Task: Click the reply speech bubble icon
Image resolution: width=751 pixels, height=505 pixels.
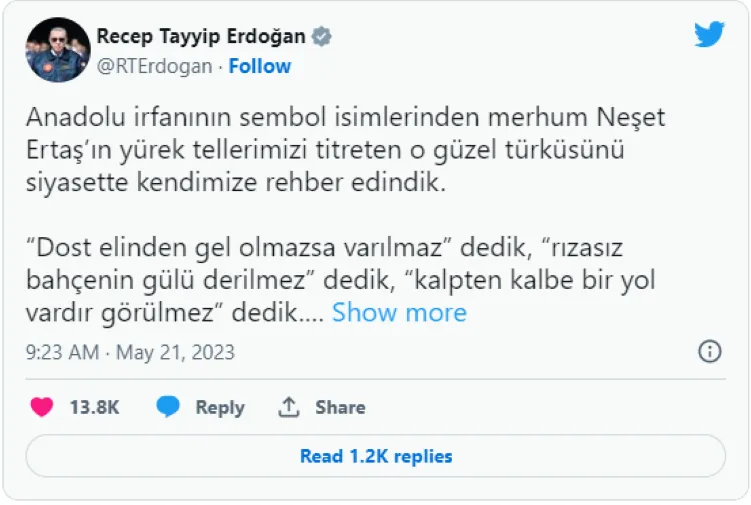Action: tap(168, 407)
